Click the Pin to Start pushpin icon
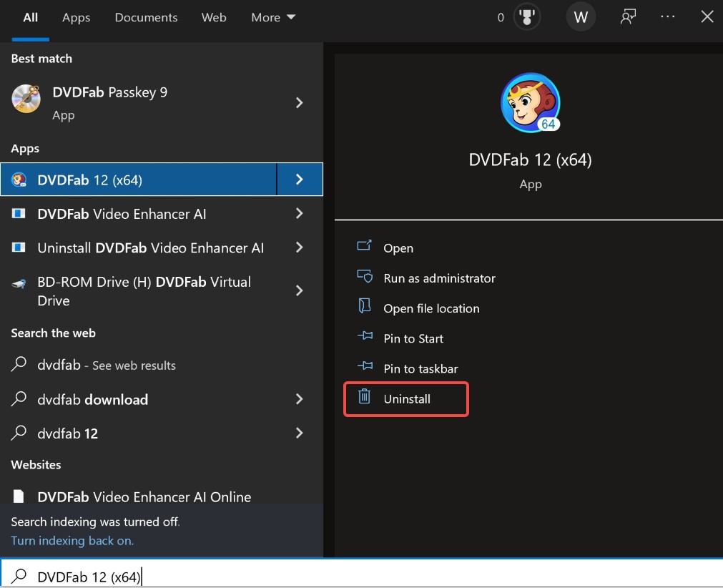This screenshot has height=588, width=723. [x=365, y=338]
